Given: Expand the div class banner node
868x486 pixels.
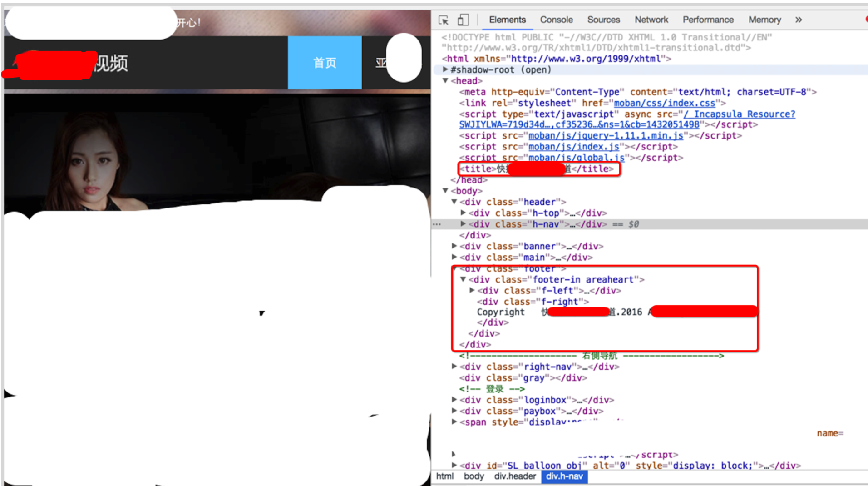Looking at the screenshot, I should (454, 246).
